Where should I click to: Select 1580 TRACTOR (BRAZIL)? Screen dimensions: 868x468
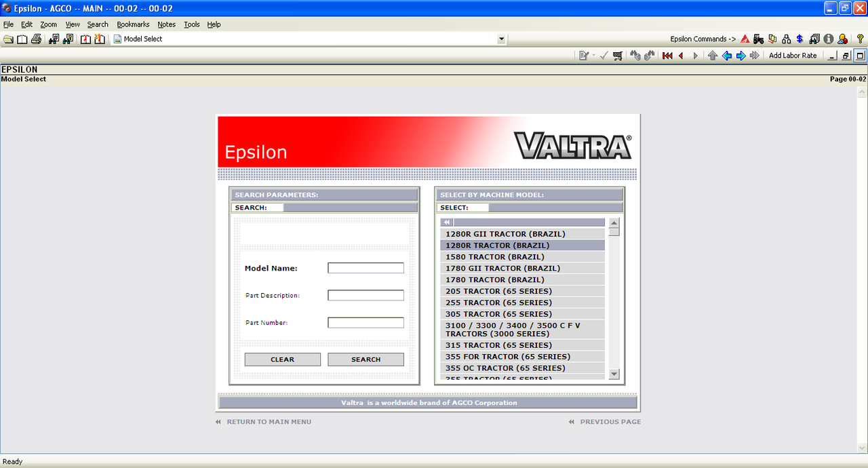pyautogui.click(x=522, y=257)
